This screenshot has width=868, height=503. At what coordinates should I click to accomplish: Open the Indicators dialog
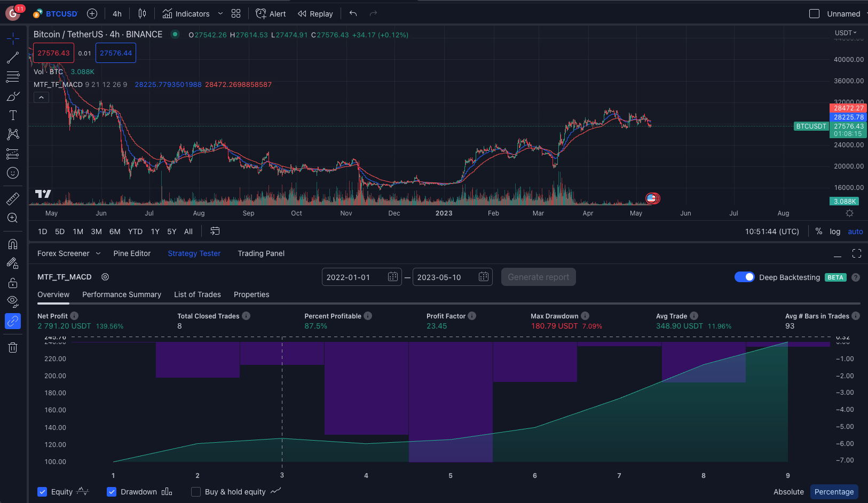tap(186, 14)
